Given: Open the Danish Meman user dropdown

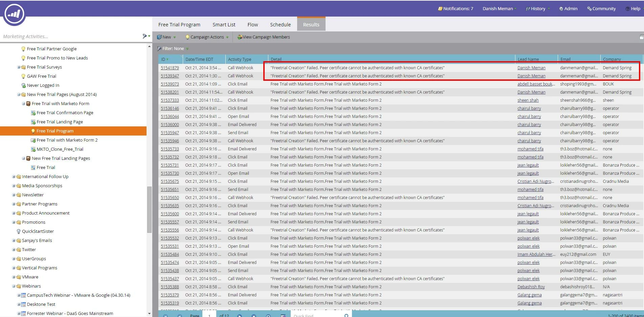Looking at the screenshot, I should pyautogui.click(x=499, y=9).
